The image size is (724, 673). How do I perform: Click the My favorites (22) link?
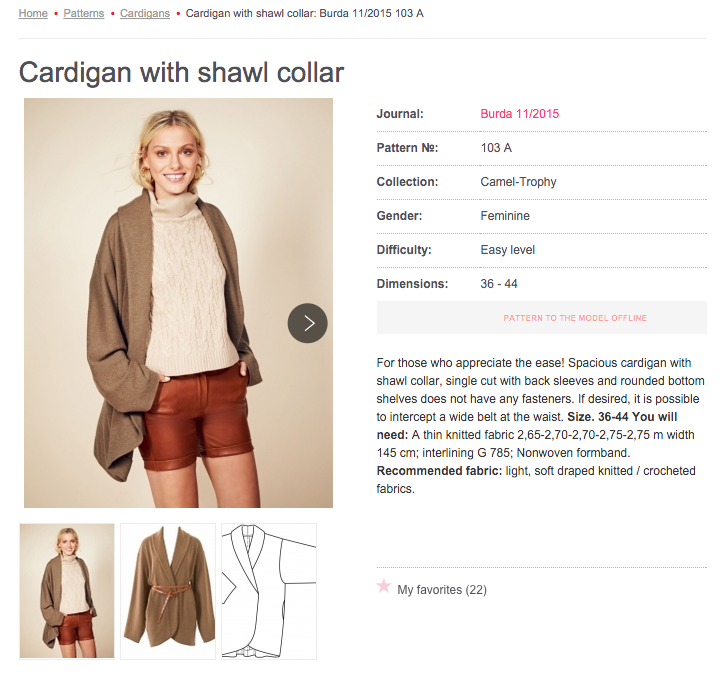point(442,590)
